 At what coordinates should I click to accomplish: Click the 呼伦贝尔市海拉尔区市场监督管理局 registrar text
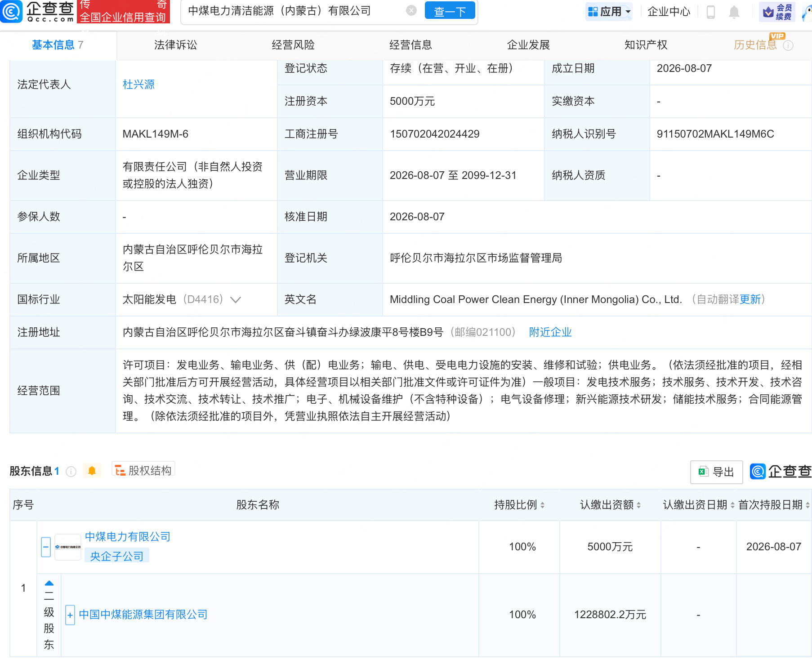(x=476, y=258)
